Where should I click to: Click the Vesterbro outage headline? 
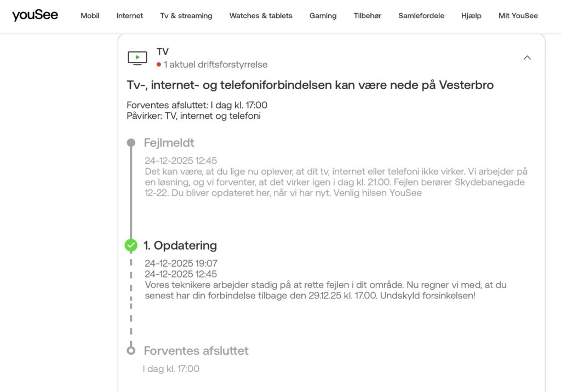[310, 85]
